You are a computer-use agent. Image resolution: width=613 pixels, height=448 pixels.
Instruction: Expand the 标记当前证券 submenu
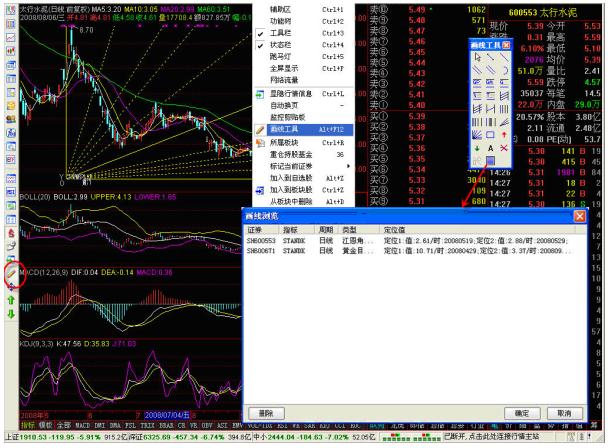[x=303, y=166]
